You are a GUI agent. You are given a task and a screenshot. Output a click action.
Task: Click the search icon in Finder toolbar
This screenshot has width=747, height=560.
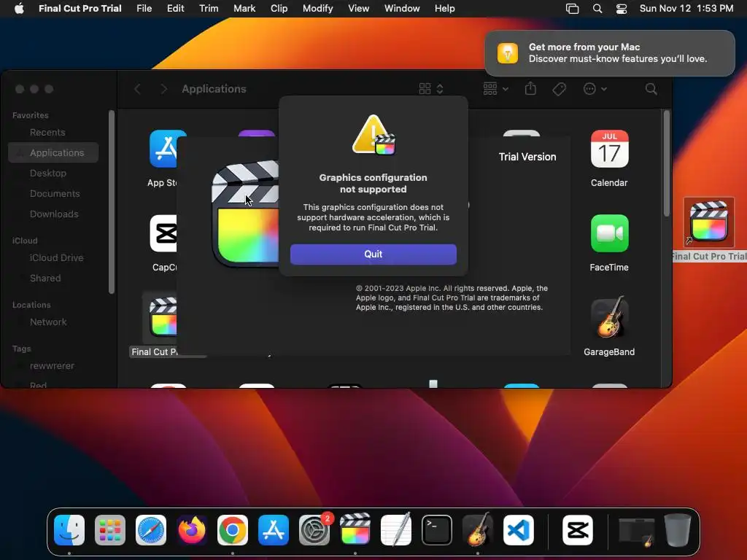tap(651, 89)
